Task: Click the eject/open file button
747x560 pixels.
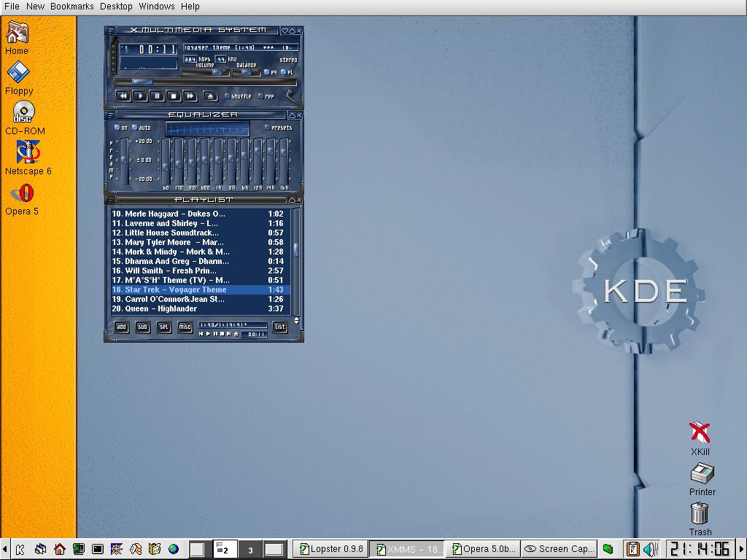Action: point(210,96)
